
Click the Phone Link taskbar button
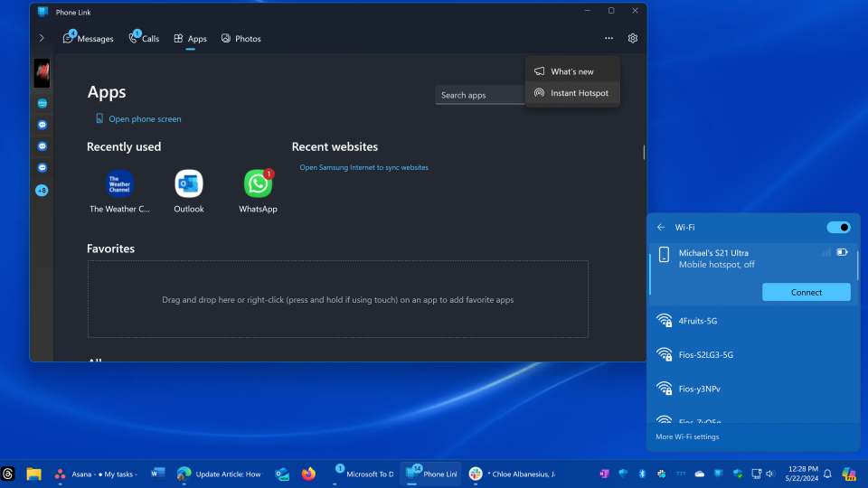(430, 474)
